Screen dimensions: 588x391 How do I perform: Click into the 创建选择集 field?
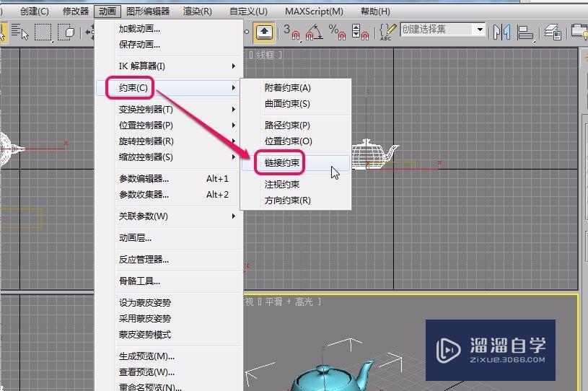[437, 30]
